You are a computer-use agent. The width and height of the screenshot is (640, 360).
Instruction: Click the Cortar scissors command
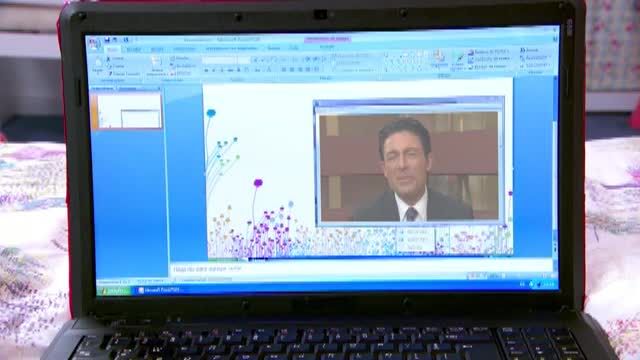(x=116, y=59)
